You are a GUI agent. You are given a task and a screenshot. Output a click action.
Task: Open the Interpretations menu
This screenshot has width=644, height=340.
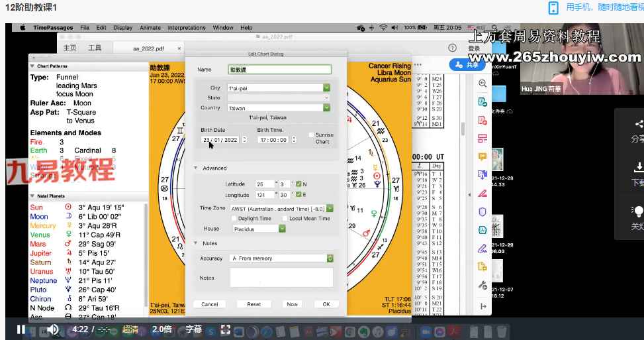(x=187, y=28)
